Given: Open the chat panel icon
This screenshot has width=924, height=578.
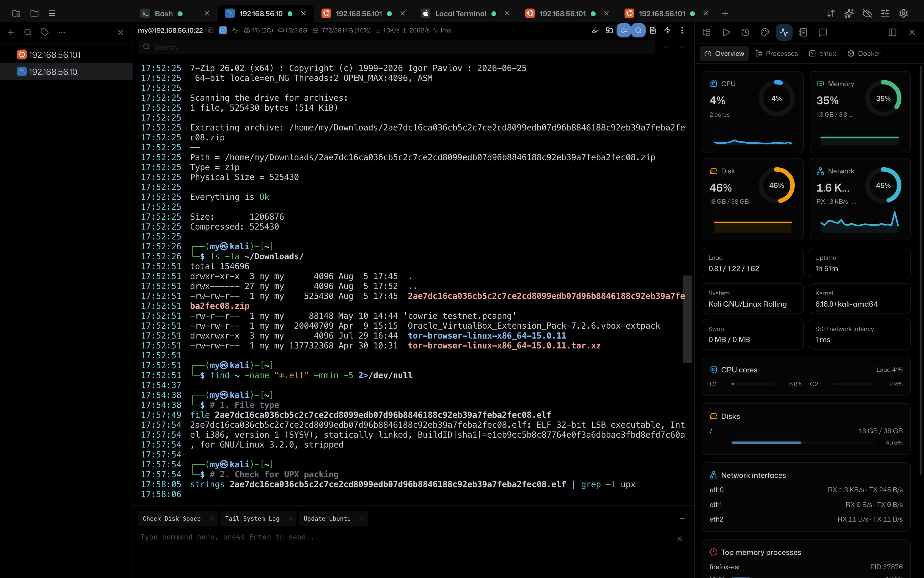Looking at the screenshot, I should click(823, 32).
